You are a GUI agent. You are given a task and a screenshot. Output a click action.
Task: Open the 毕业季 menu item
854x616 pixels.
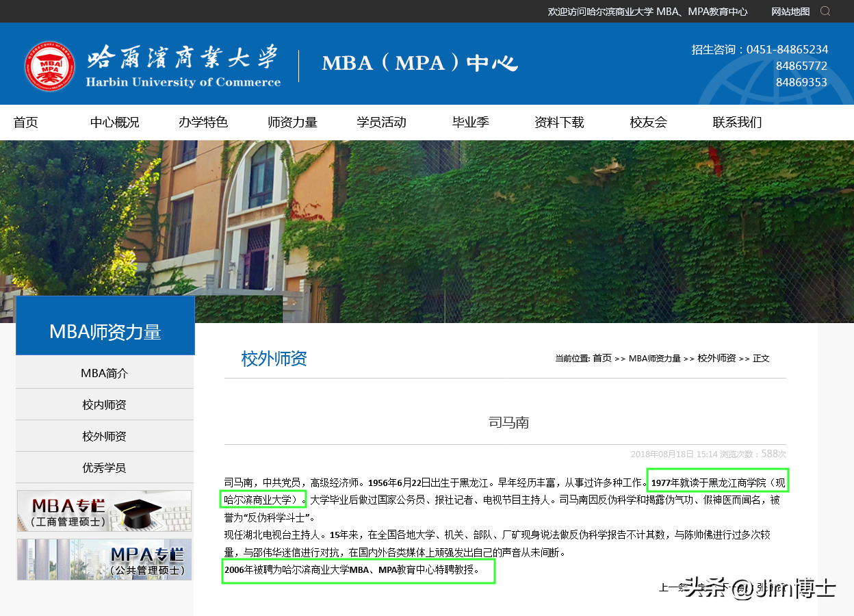pyautogui.click(x=471, y=123)
